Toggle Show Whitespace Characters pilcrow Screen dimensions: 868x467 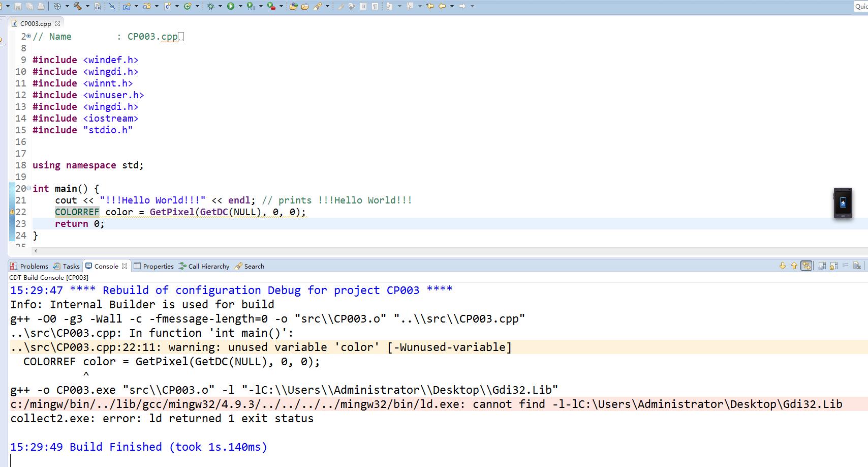coord(375,6)
